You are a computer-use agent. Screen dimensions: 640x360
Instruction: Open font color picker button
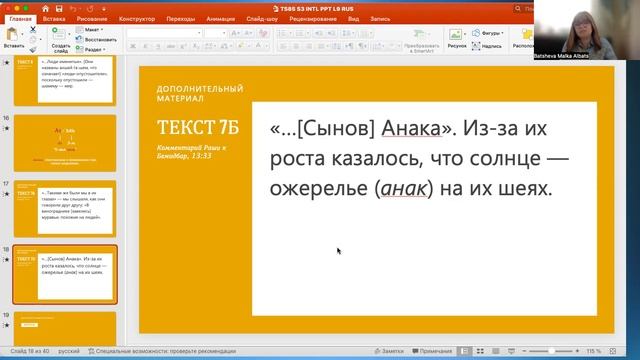click(258, 47)
